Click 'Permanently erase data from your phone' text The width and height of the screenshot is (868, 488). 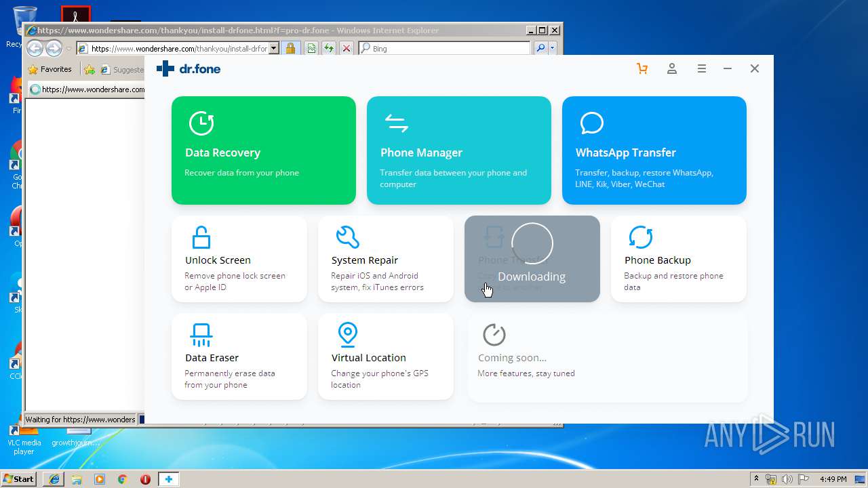(230, 379)
